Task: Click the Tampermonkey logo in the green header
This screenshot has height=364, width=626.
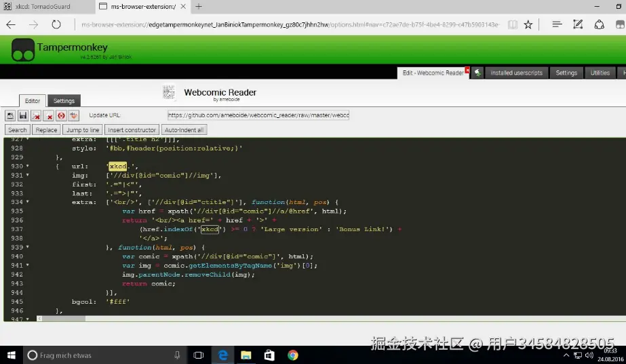Action: pos(23,50)
